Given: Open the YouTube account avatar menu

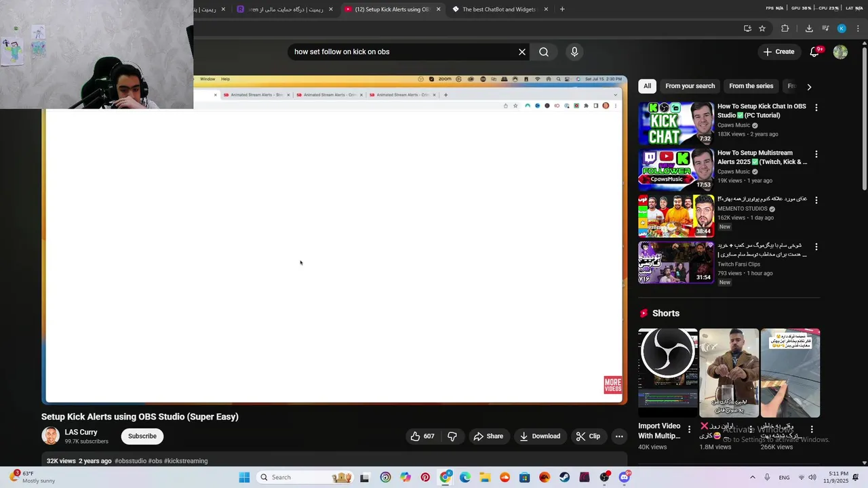Looking at the screenshot, I should [840, 52].
